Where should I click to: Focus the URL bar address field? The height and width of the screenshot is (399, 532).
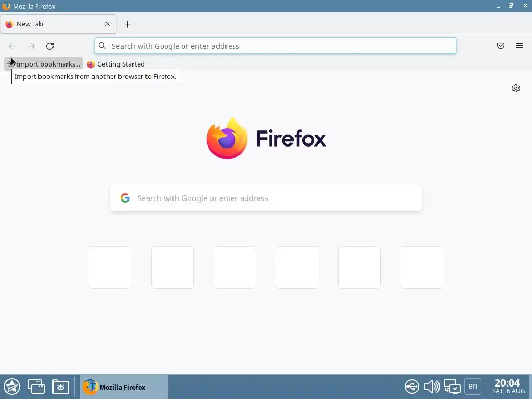coord(275,46)
